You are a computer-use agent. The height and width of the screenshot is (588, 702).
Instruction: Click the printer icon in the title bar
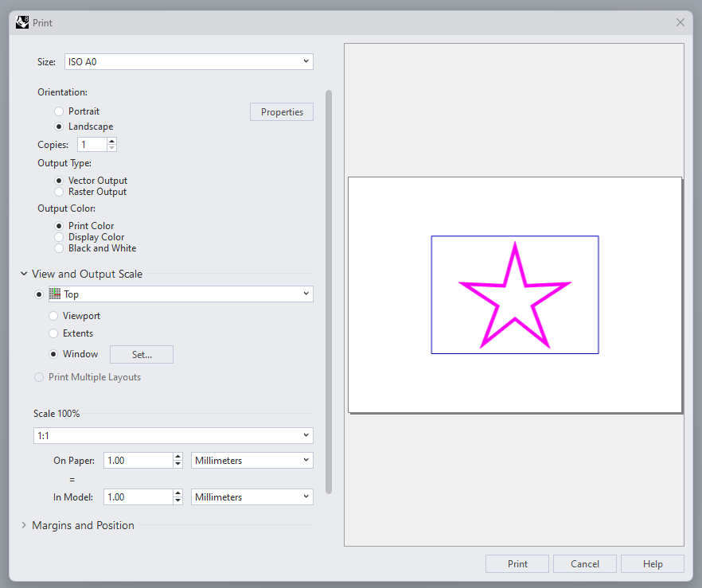[22, 21]
